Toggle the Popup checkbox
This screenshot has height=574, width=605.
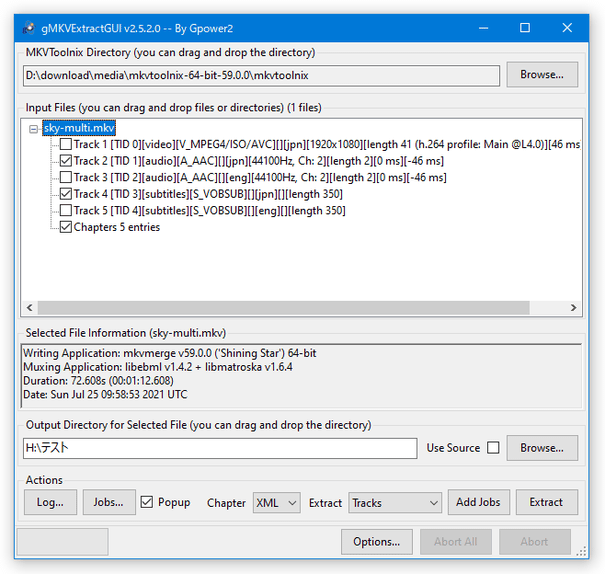pos(147,502)
